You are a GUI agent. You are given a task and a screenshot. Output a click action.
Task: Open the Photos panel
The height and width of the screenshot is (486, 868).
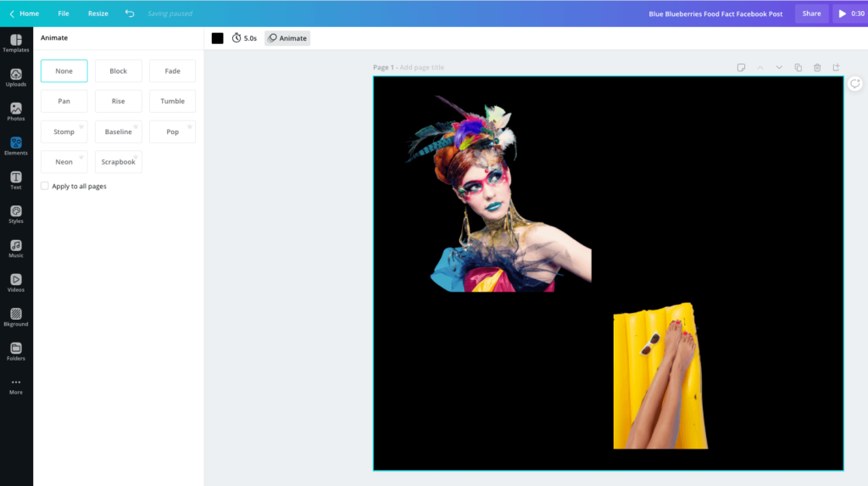16,112
